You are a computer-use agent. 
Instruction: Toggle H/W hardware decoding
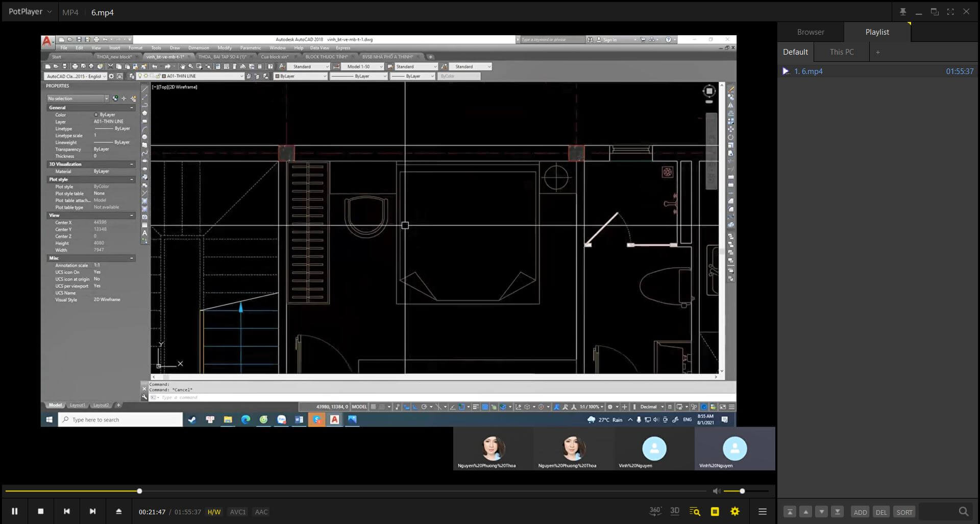coord(214,511)
